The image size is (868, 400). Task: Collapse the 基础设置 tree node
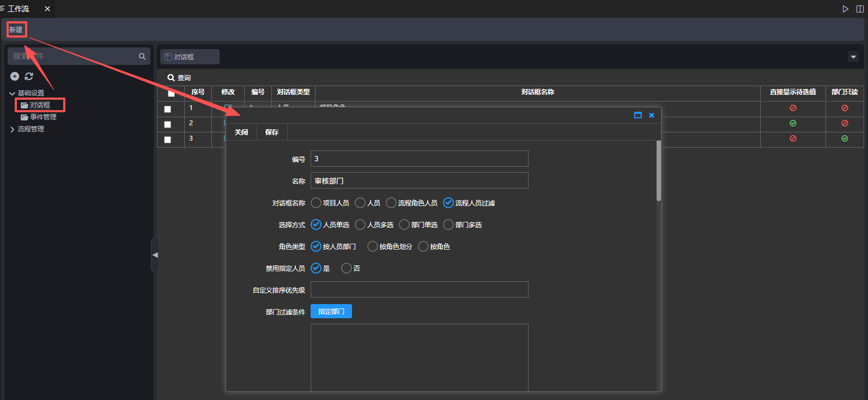(x=12, y=93)
